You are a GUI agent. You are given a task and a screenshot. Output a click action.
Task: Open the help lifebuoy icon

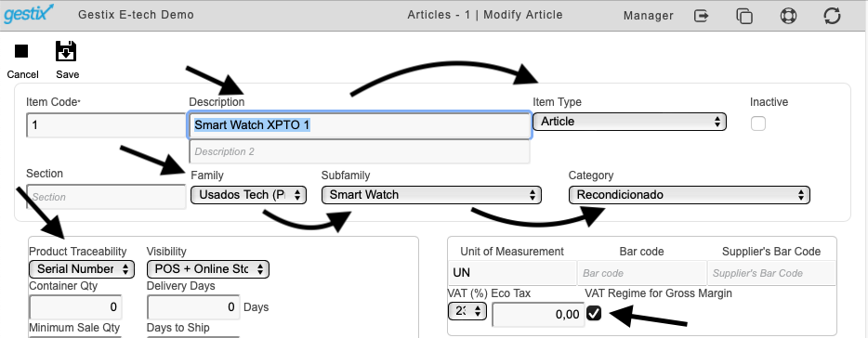[788, 16]
